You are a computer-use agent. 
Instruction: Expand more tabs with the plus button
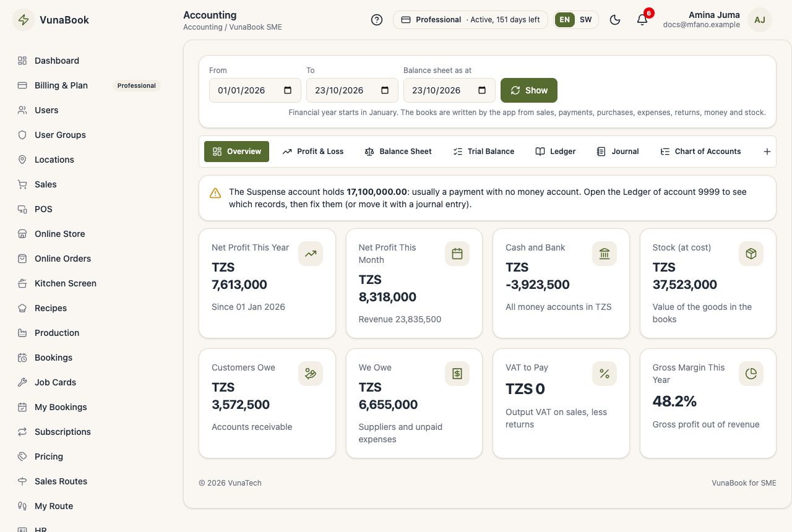tap(767, 152)
